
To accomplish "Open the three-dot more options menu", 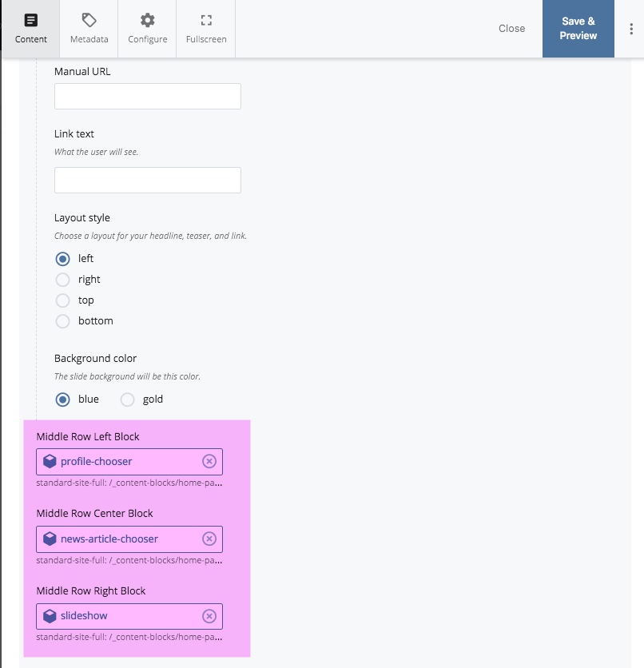I will [630, 29].
